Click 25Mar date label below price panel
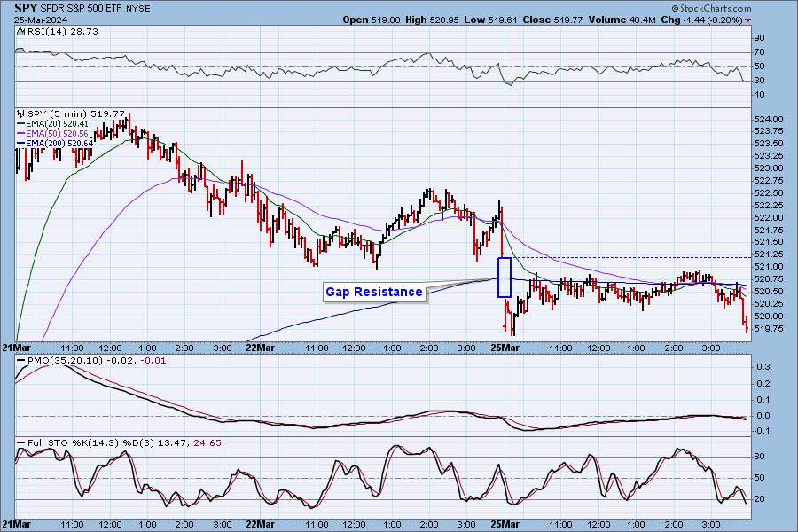The image size is (798, 532). pos(505,348)
